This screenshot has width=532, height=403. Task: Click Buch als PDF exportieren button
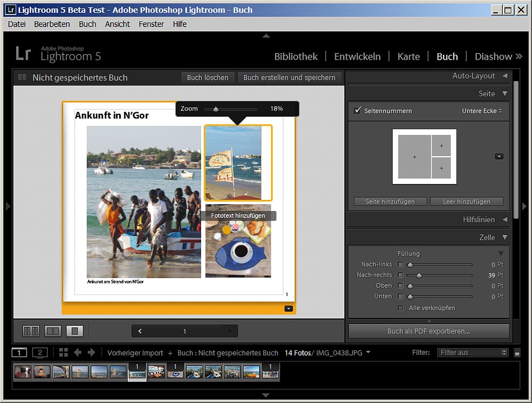pyautogui.click(x=429, y=331)
